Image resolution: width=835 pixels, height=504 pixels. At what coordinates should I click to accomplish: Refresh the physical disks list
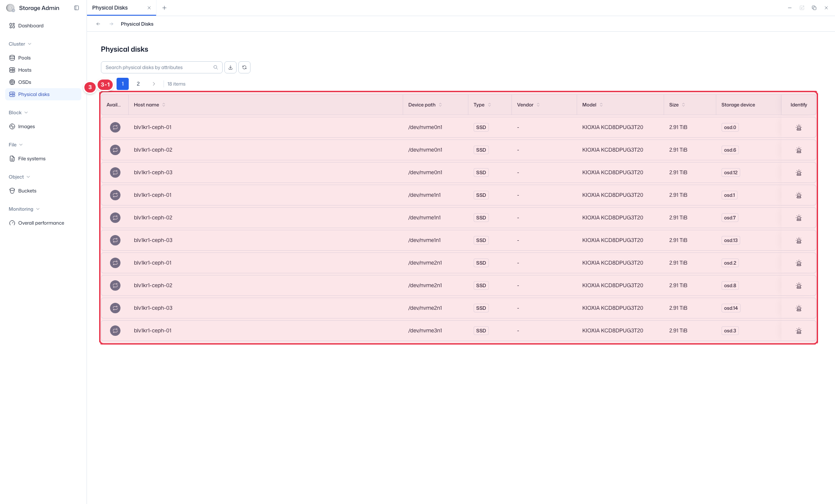244,67
